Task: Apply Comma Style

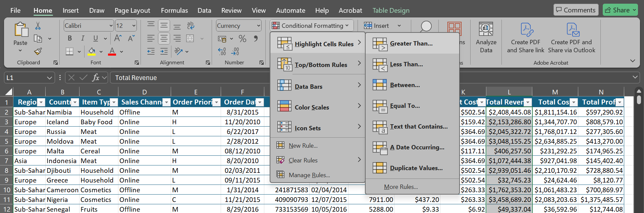Action: 256,39
